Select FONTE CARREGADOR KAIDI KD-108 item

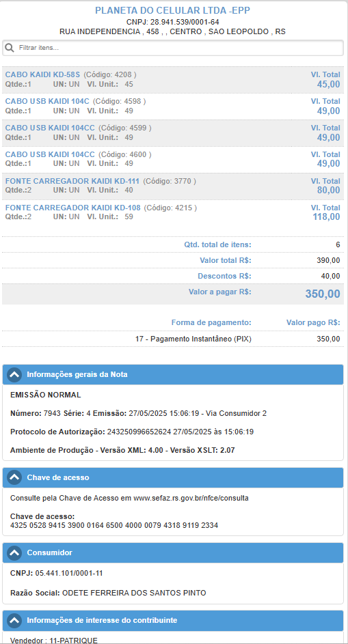tap(173, 213)
